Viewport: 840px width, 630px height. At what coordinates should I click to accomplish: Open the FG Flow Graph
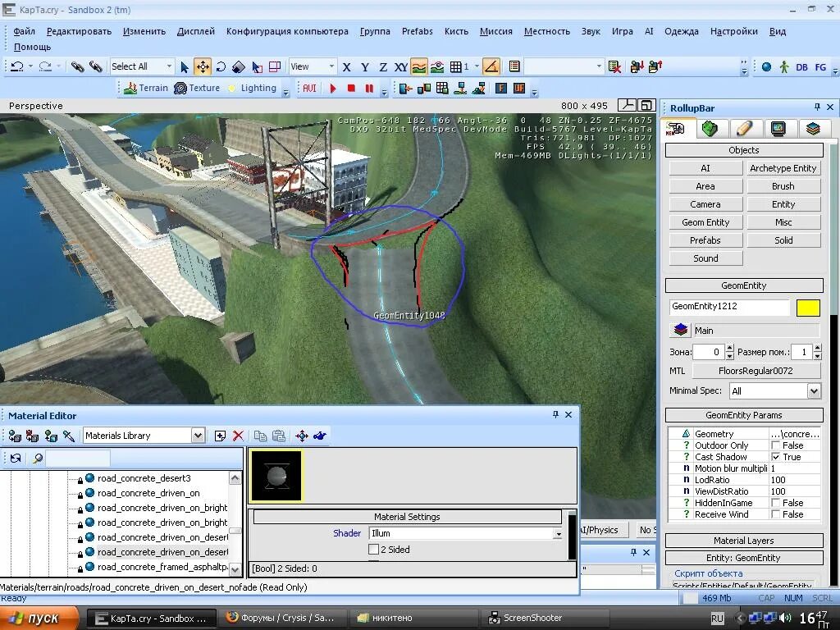[820, 67]
